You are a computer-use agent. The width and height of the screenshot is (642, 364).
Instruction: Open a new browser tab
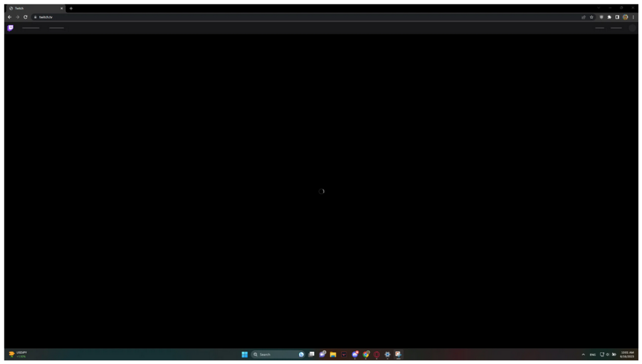71,8
